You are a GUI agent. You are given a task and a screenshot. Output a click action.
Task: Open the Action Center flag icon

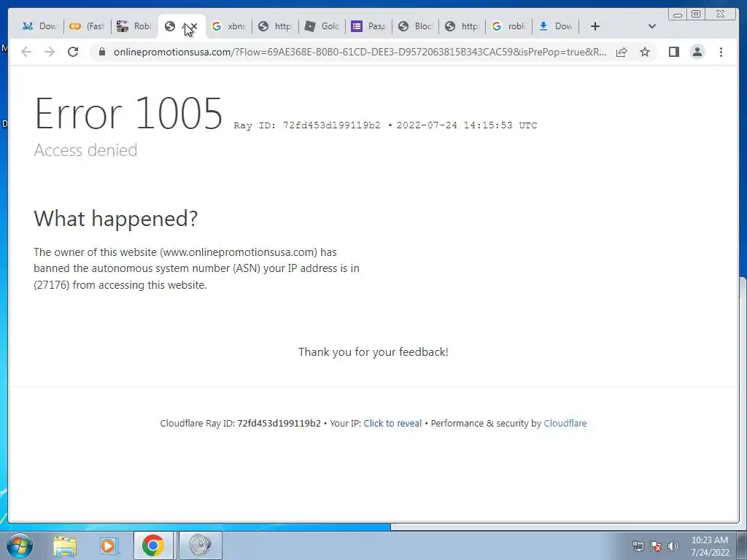pyautogui.click(x=656, y=545)
